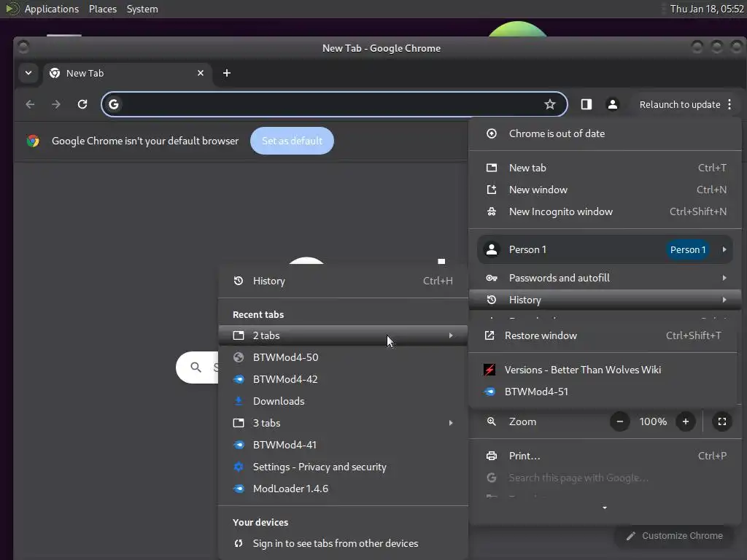Click the key icon for passwords

point(491,278)
